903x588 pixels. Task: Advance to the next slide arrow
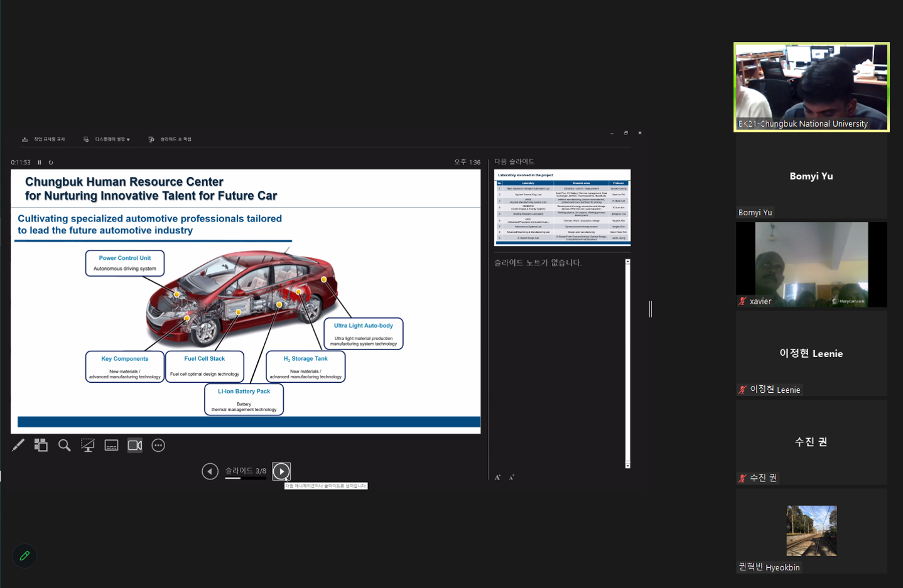pos(281,471)
